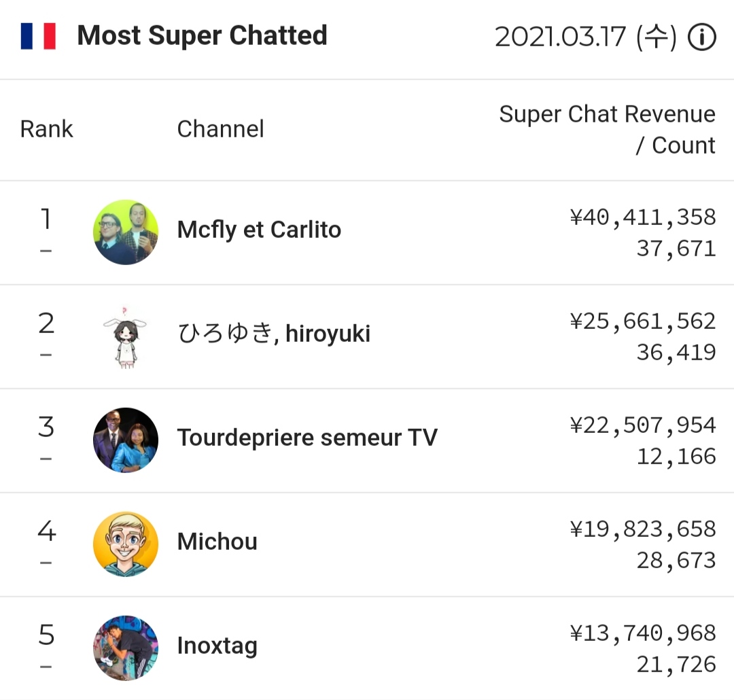Click the Rank column header
Image resolution: width=734 pixels, height=700 pixels.
46,129
